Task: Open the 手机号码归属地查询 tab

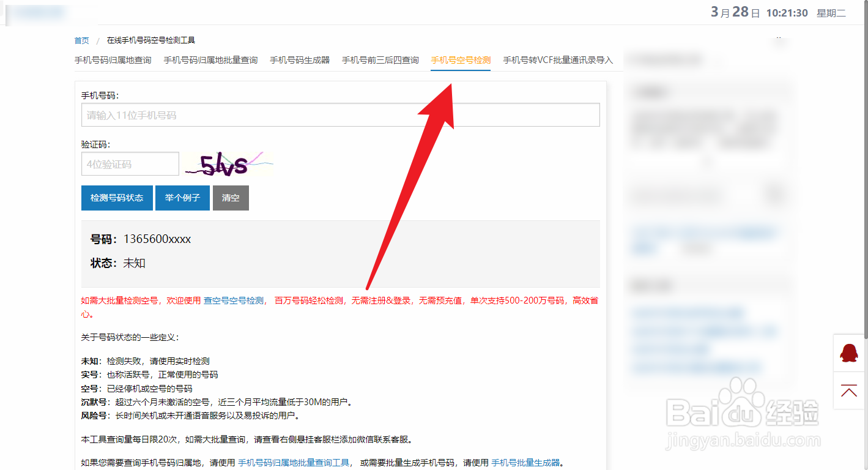Action: click(x=113, y=60)
